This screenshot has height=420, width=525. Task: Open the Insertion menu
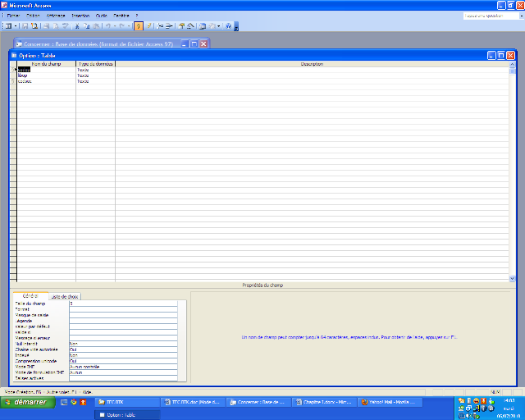pyautogui.click(x=80, y=16)
